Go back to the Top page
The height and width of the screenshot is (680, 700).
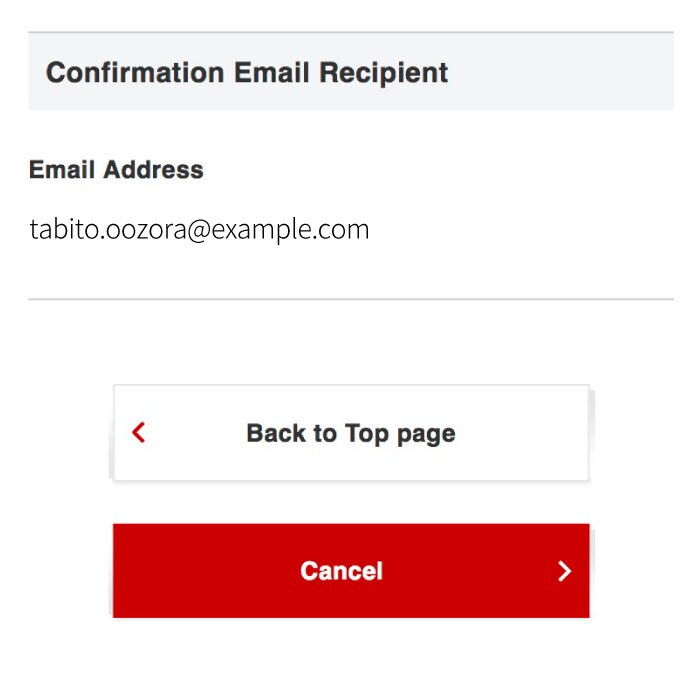pyautogui.click(x=350, y=433)
